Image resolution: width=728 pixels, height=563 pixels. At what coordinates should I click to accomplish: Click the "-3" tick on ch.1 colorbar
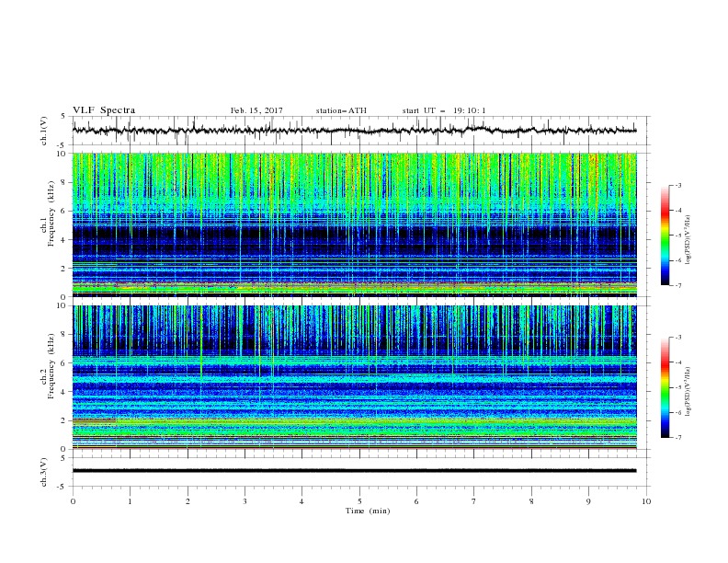click(677, 185)
